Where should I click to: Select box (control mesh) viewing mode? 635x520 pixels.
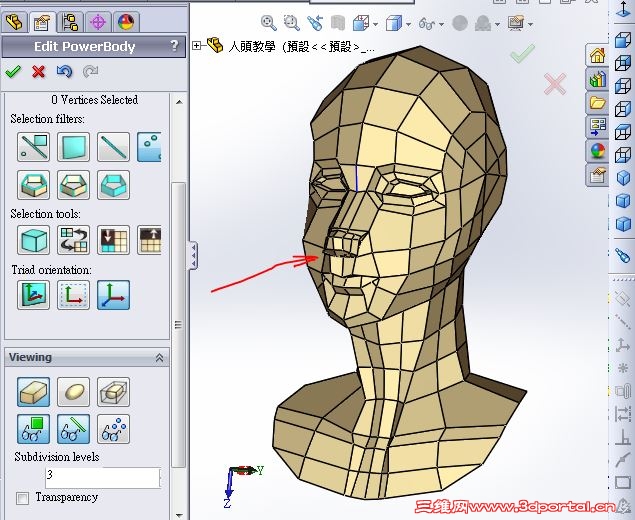[x=34, y=392]
